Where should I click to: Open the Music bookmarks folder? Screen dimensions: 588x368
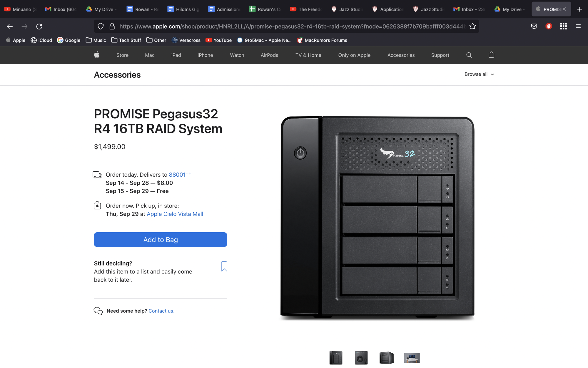[96, 40]
